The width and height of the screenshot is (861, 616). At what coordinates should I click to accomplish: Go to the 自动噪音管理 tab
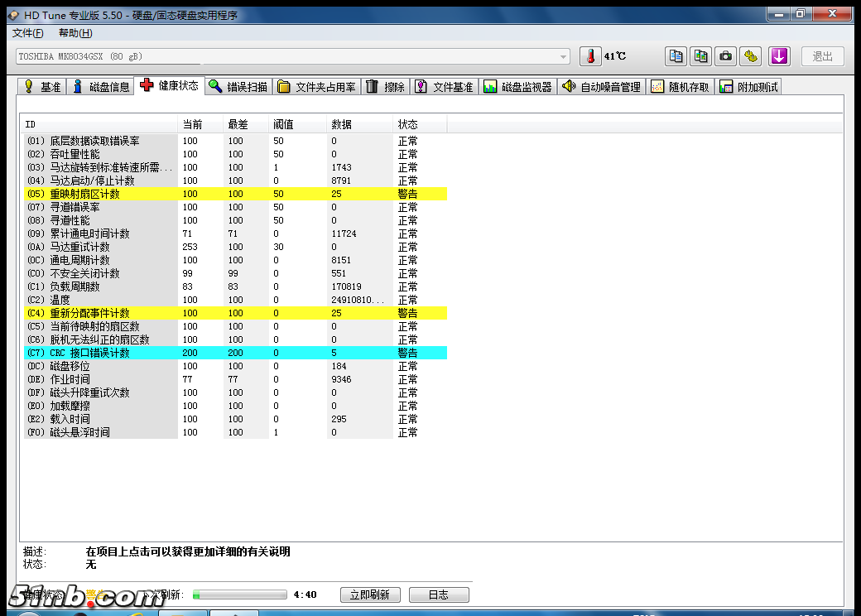(x=602, y=86)
